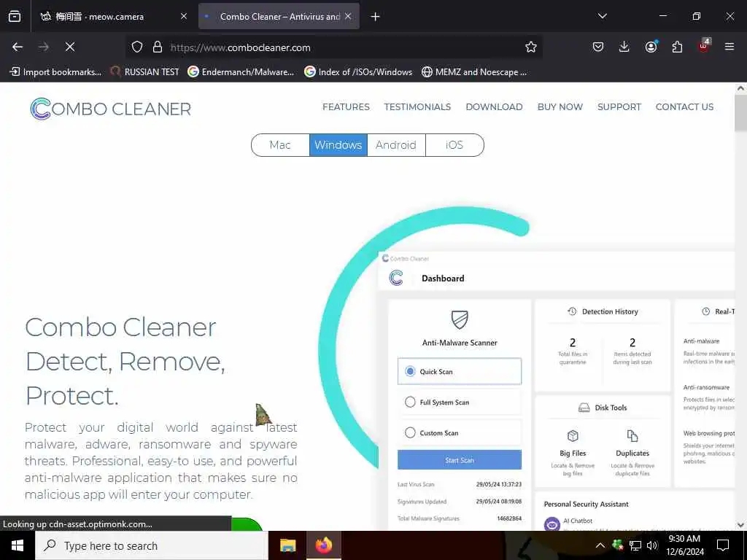Go back to the previous page
747x560 pixels.
pyautogui.click(x=18, y=47)
